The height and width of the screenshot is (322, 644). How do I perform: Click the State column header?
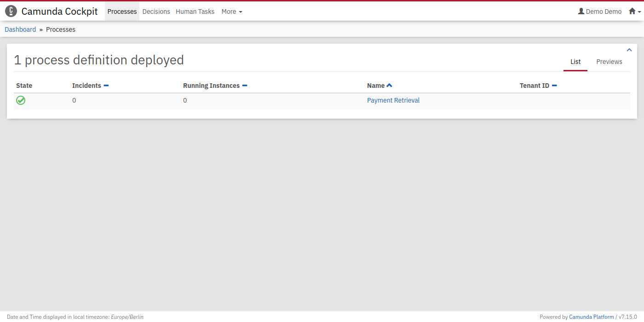click(24, 86)
